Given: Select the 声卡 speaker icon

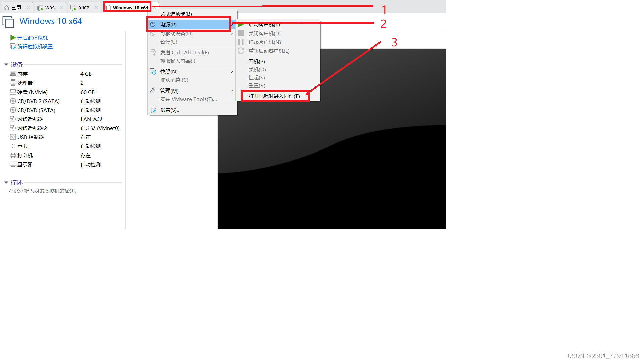Looking at the screenshot, I should [13, 146].
